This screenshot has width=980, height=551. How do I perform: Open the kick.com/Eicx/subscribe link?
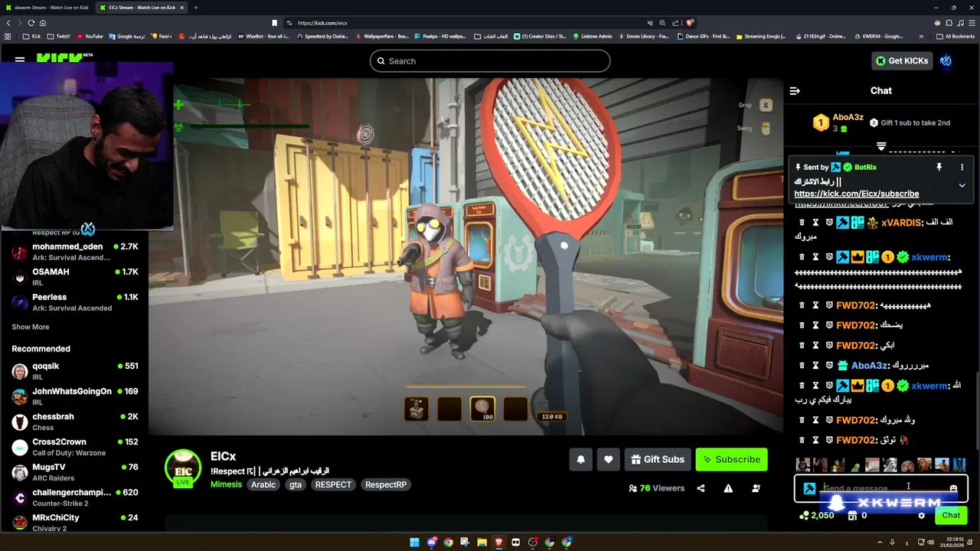coord(857,194)
